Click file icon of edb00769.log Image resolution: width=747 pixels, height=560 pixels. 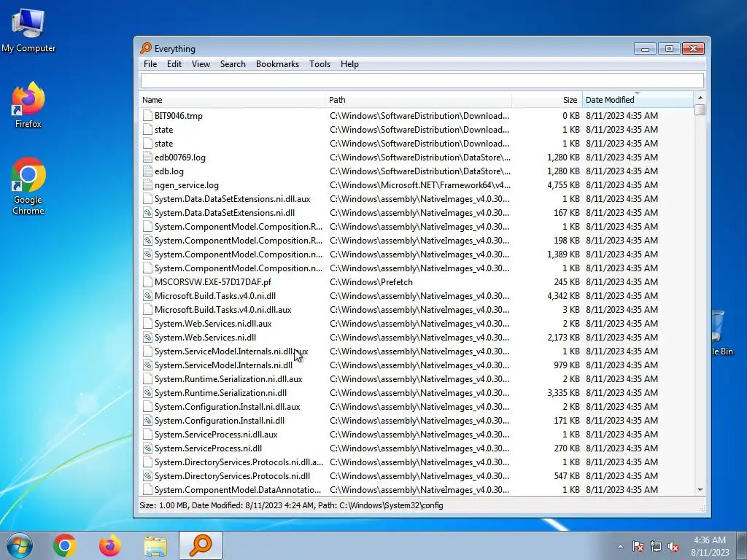(x=147, y=157)
